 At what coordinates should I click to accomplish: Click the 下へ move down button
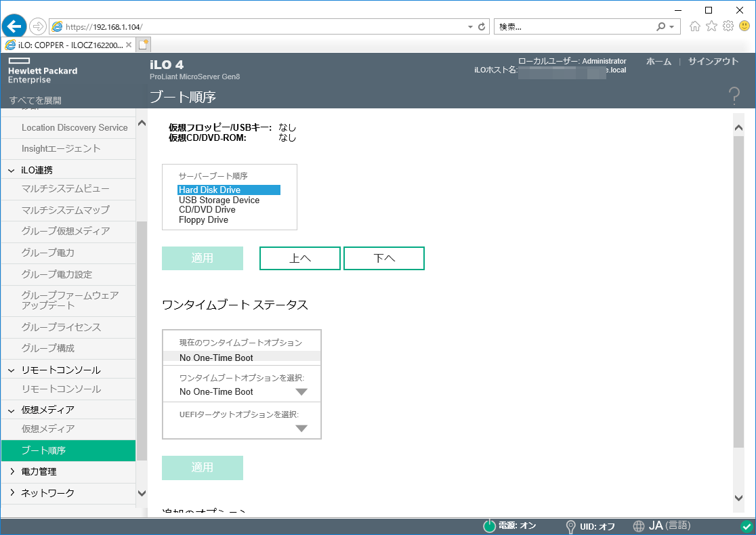(384, 259)
